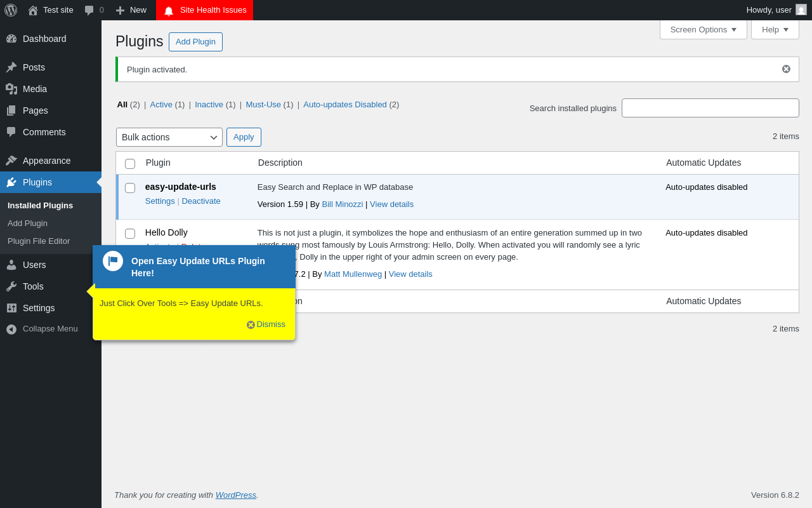Open the Media menu
812x508 pixels.
[51, 89]
